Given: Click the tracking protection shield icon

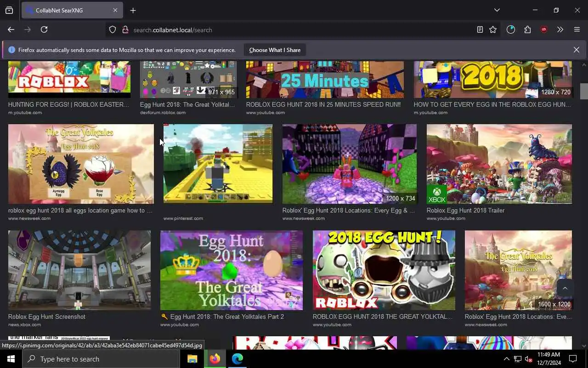Looking at the screenshot, I should point(113,29).
